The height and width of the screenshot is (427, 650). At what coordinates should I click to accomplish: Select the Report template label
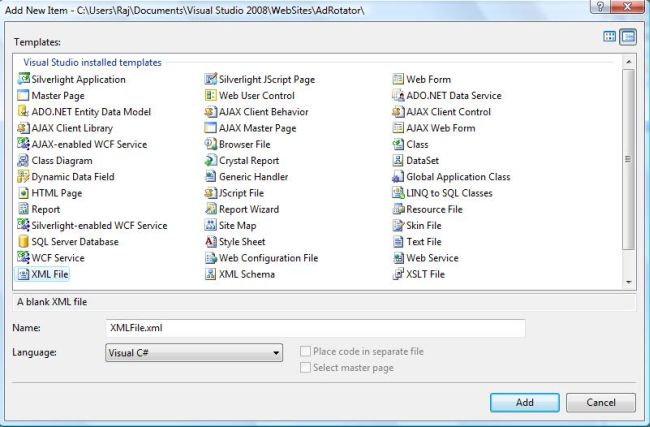[46, 209]
